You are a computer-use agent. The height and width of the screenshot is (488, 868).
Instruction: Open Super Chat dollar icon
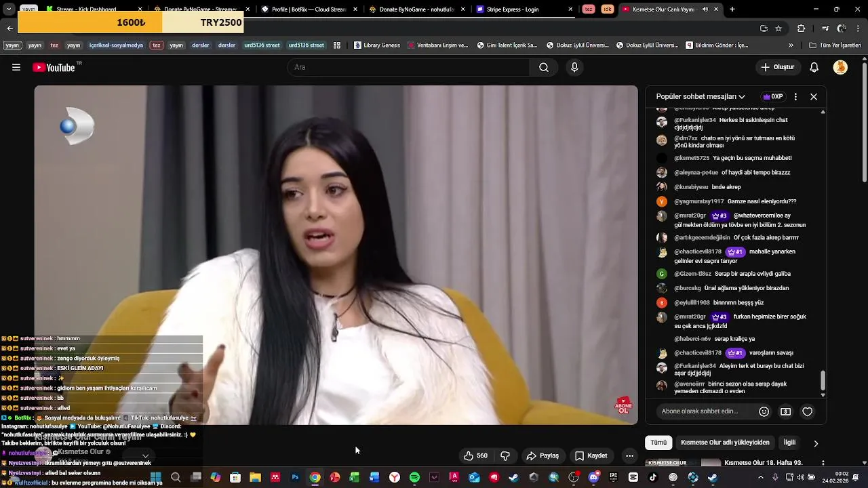click(x=785, y=411)
